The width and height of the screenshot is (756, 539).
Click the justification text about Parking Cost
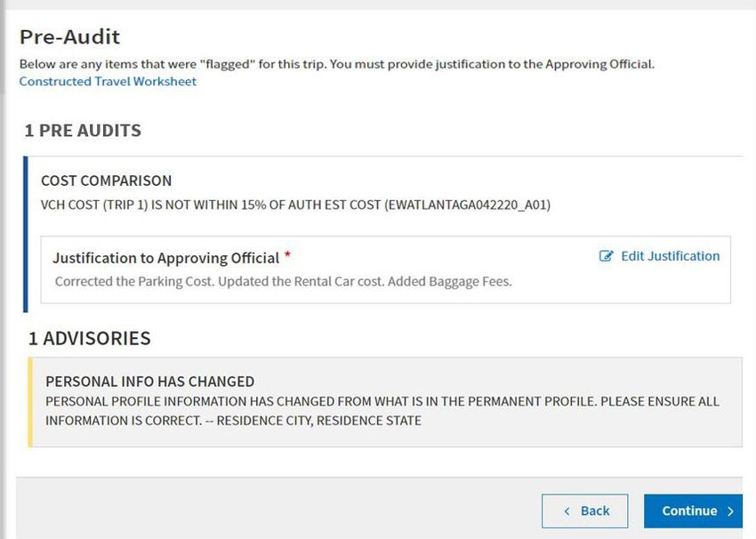tap(284, 282)
